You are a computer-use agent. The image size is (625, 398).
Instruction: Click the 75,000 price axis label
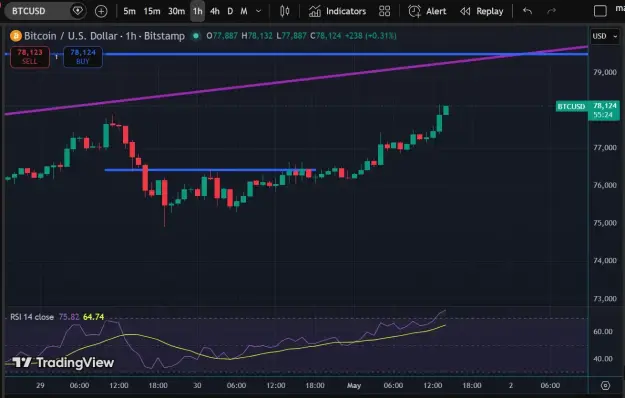pos(605,223)
